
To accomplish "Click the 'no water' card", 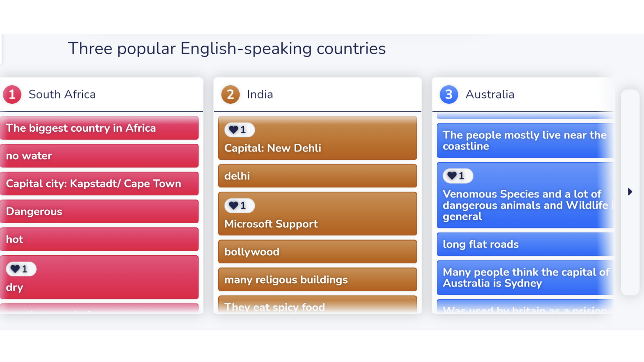I will pos(99,156).
